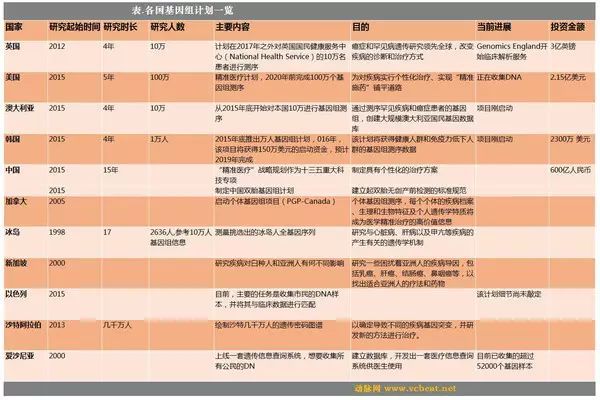Select the 研究起始时间 column header

pos(75,27)
